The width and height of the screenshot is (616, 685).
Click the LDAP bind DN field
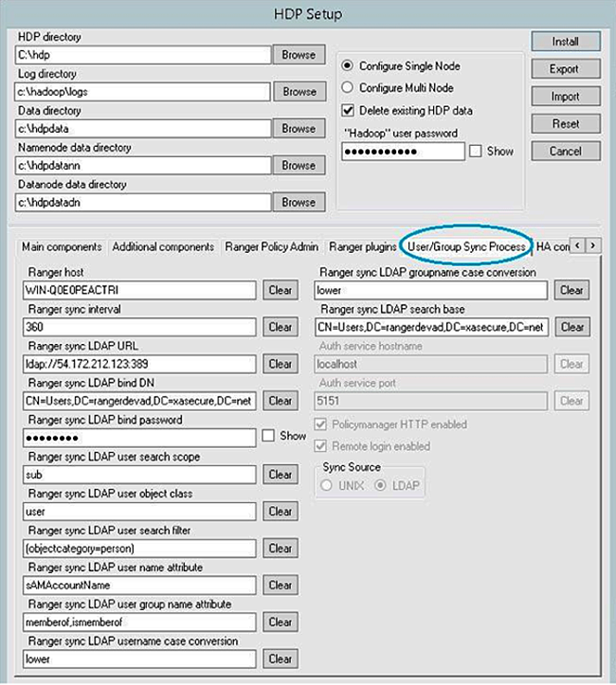(x=139, y=401)
